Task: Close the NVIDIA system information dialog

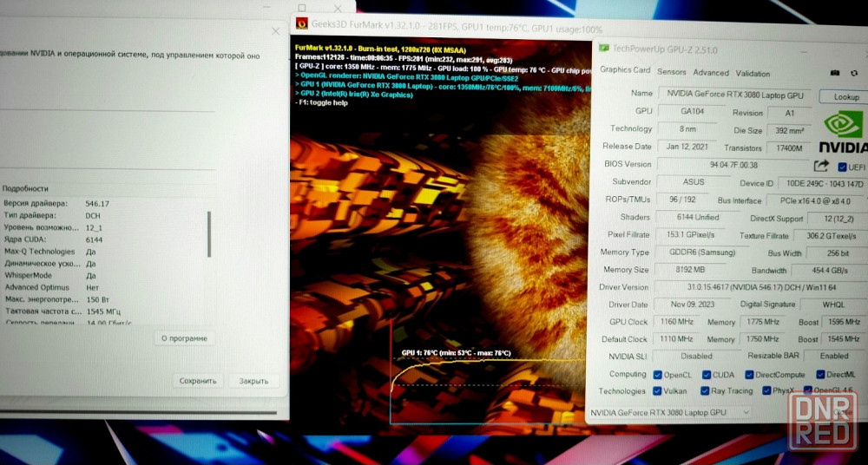Action: (x=276, y=31)
